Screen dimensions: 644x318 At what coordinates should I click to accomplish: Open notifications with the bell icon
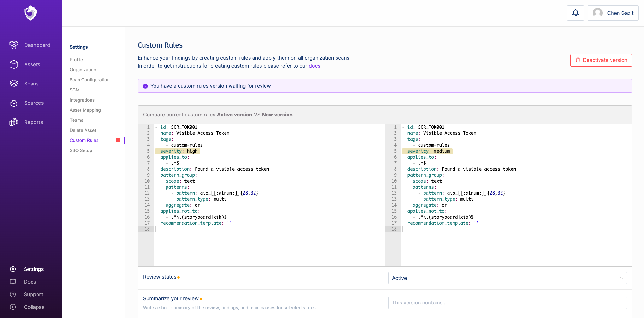(x=576, y=13)
